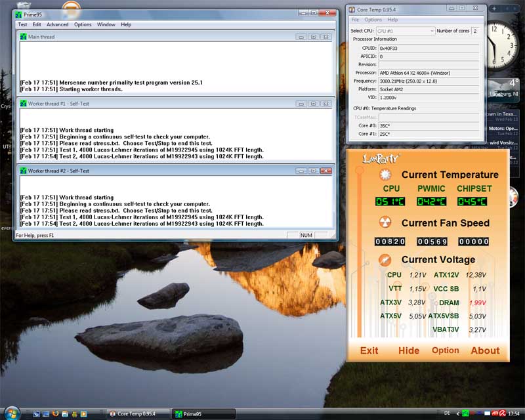
Task: Click the Worker thread #2 window icon
Action: 23,171
